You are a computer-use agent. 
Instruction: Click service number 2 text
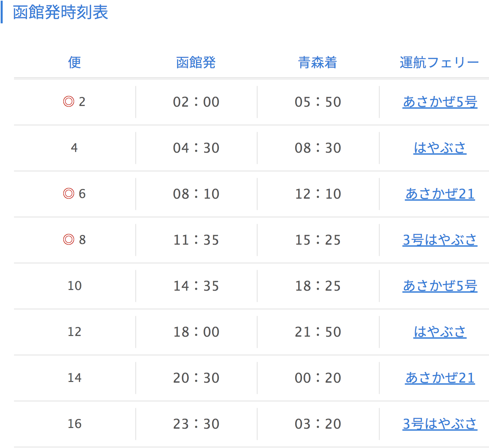pyautogui.click(x=82, y=102)
